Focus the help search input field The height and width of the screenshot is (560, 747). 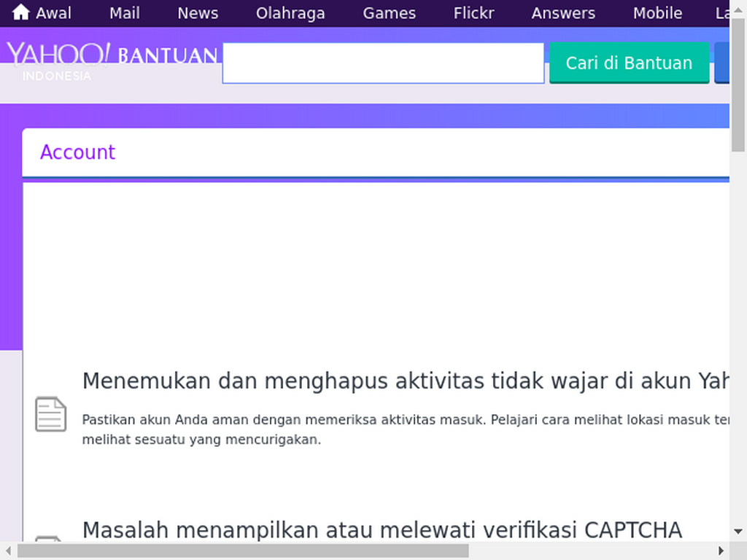tap(383, 63)
